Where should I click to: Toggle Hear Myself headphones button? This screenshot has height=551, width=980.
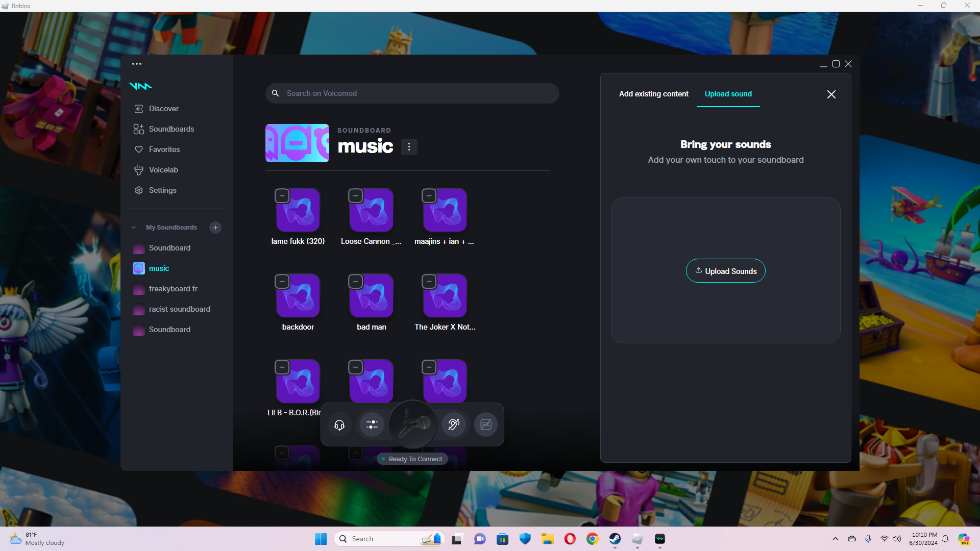pyautogui.click(x=339, y=424)
